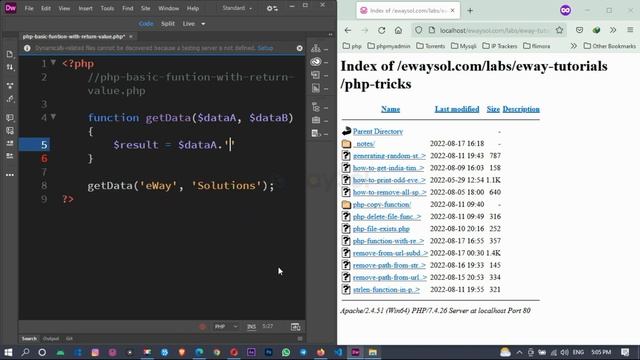Open the CSS Designer panel icon
This screenshot has width=640, height=360.
(x=316, y=88)
